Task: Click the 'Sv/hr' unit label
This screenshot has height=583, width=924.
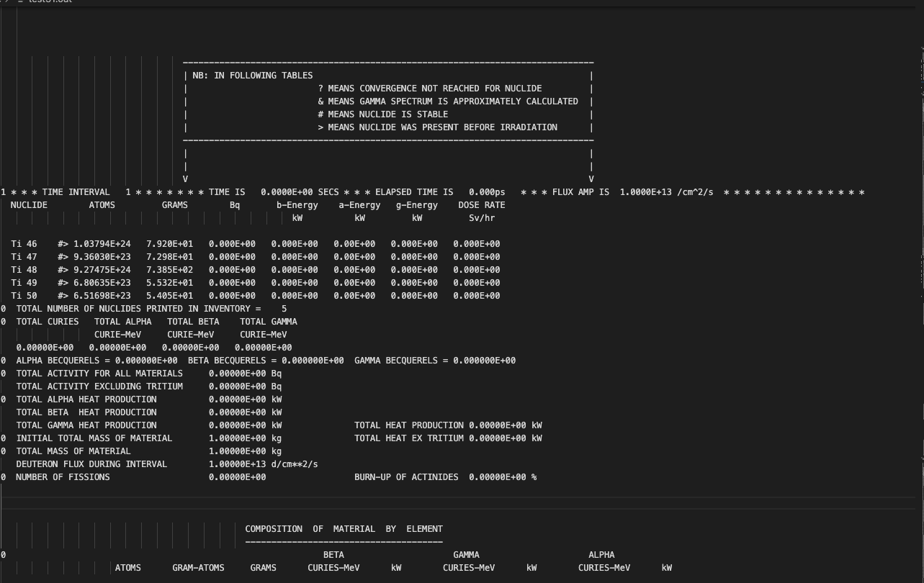Action: click(x=482, y=218)
